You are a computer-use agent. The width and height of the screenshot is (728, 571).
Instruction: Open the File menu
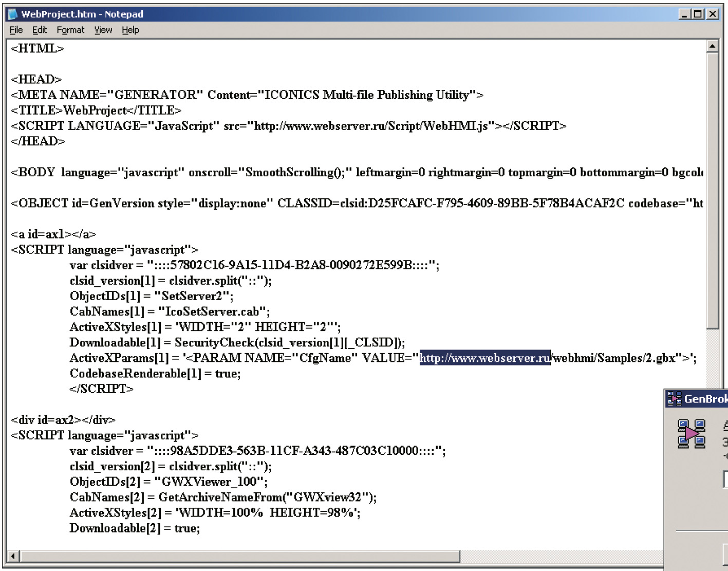click(x=16, y=30)
